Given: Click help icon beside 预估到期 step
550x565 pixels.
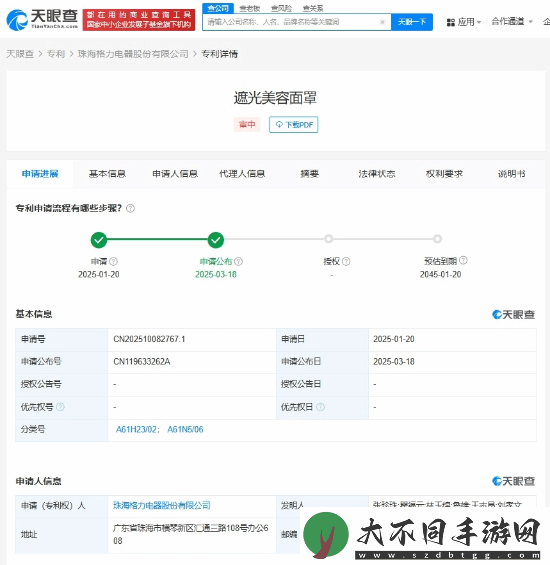Looking at the screenshot, I should 463,260.
